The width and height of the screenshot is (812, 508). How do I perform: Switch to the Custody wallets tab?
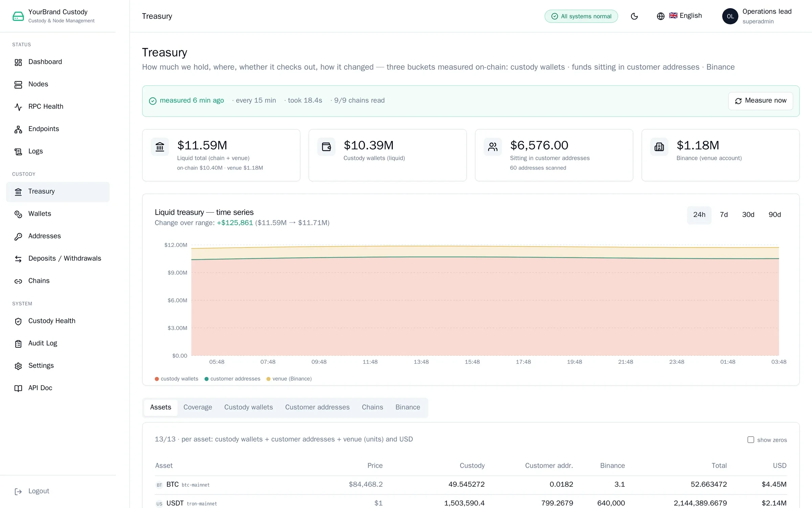pos(248,407)
